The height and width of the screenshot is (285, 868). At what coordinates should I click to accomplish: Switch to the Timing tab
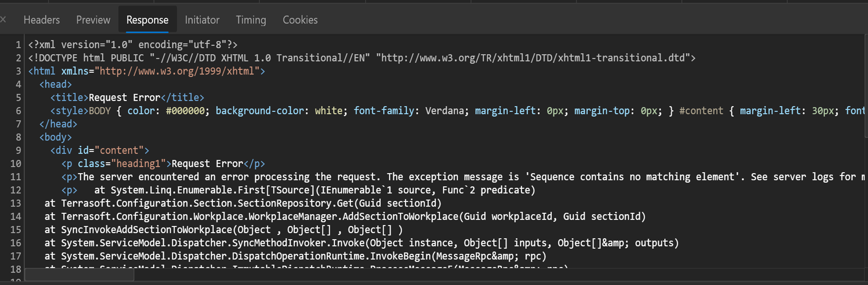click(251, 20)
